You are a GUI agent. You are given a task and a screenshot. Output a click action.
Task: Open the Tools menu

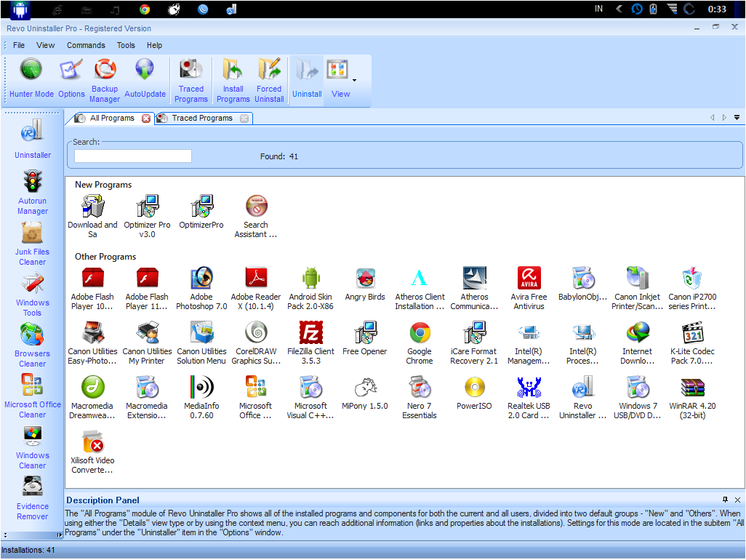(126, 45)
